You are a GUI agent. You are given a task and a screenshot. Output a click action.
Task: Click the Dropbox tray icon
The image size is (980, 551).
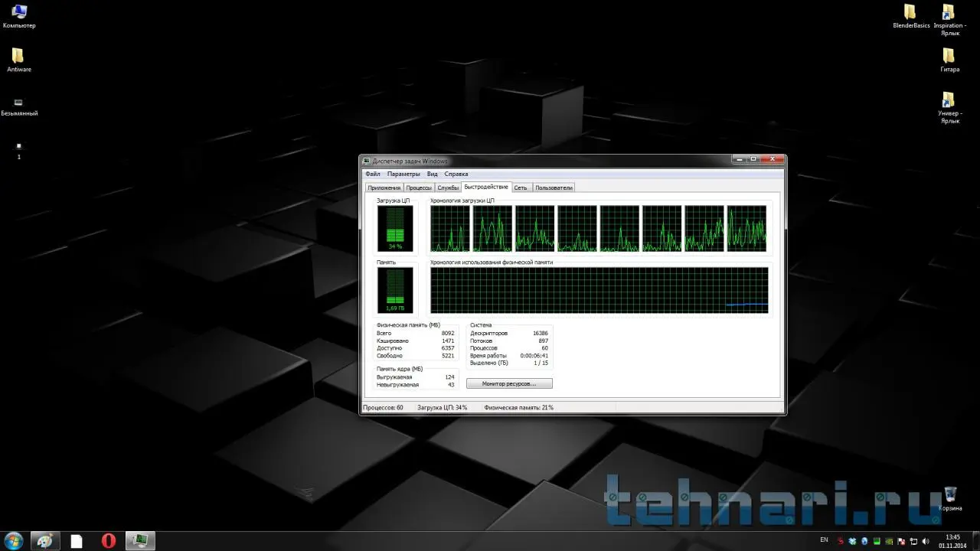click(x=852, y=541)
